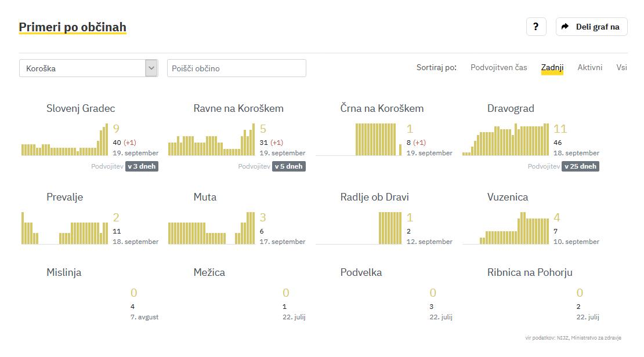
Task: Click the Poišči občino search field
Action: click(x=236, y=68)
